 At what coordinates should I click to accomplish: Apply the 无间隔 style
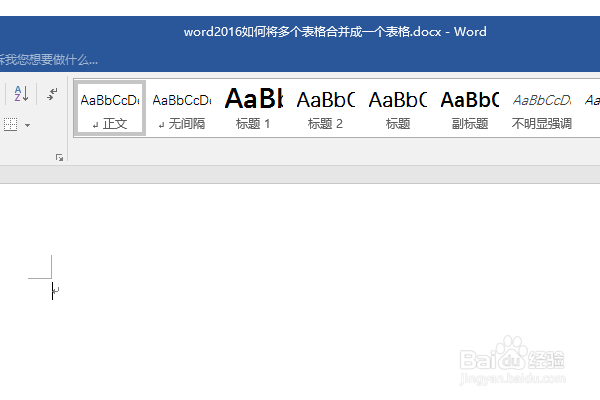pyautogui.click(x=182, y=108)
